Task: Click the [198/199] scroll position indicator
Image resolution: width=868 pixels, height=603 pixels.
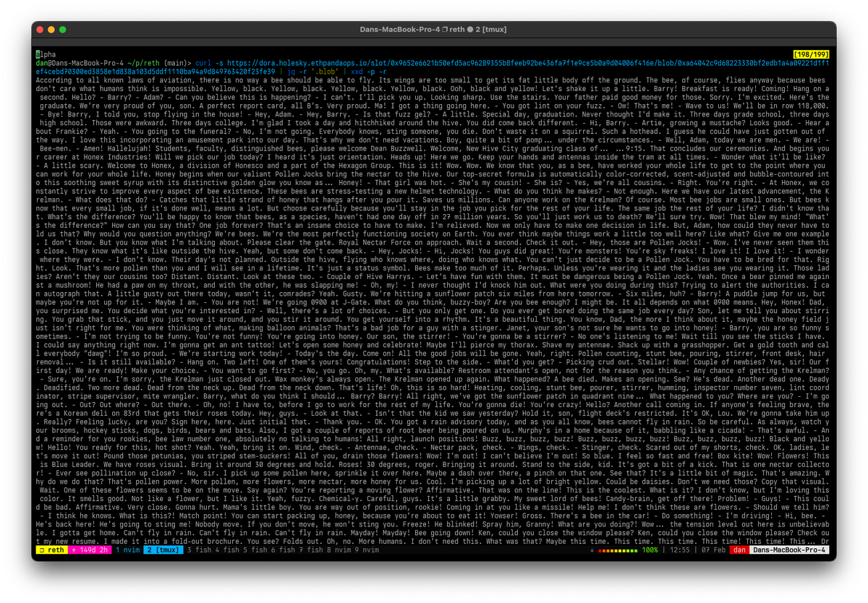Action: [x=811, y=54]
